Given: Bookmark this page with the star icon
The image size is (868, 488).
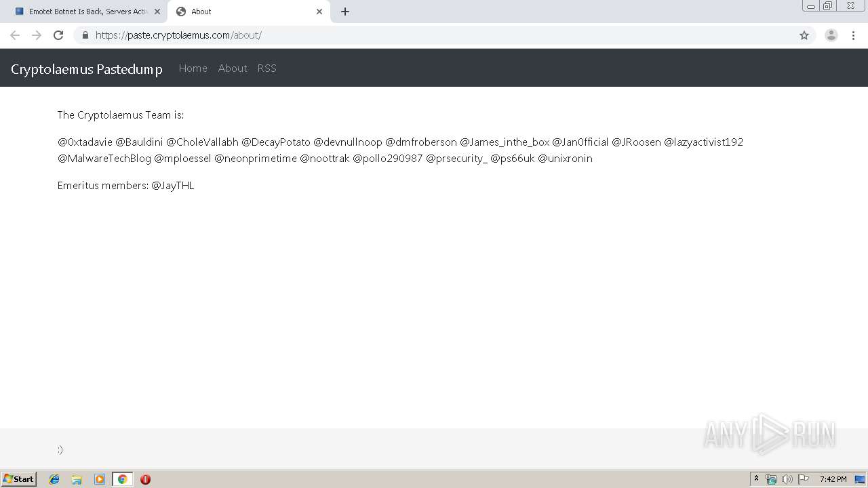Looking at the screenshot, I should point(804,35).
